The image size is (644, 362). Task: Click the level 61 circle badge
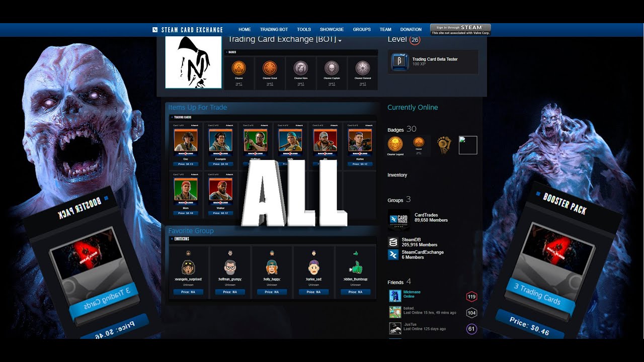click(471, 329)
